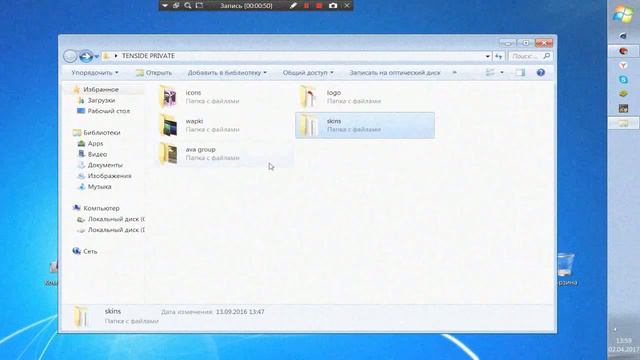640x360 pixels.
Task: Click the Back navigation arrow
Action: point(70,56)
